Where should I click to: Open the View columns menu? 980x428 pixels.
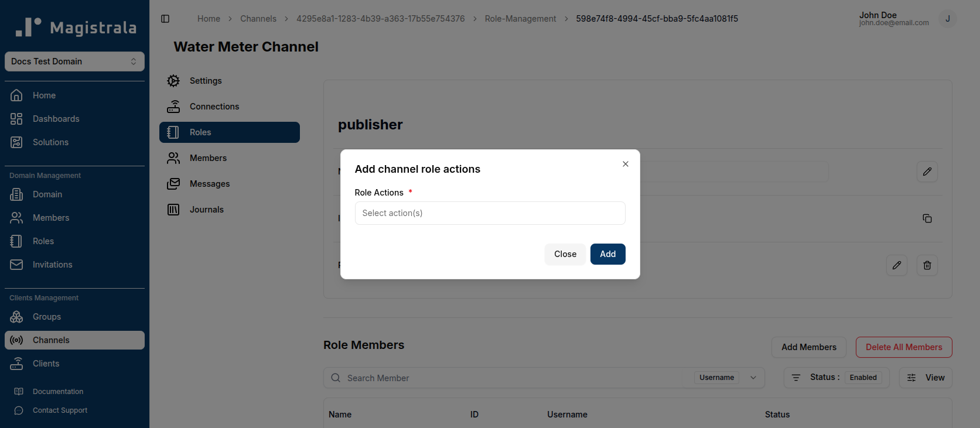(926, 378)
